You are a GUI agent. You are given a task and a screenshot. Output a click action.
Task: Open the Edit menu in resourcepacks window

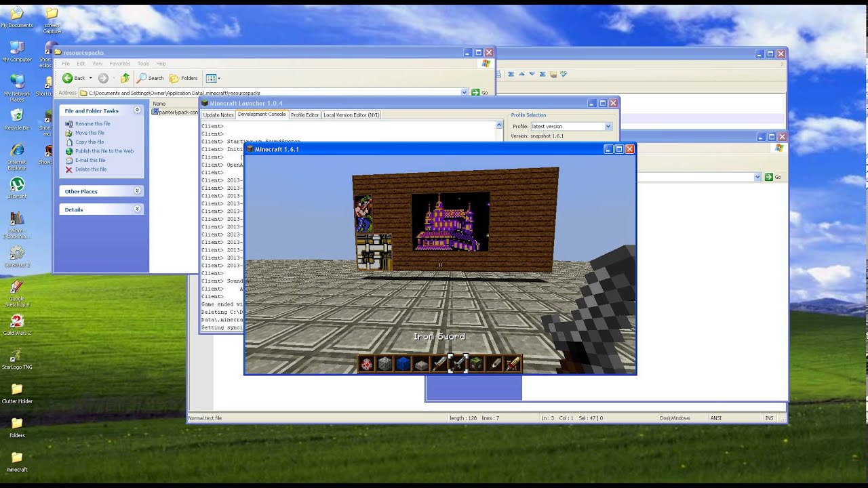pos(81,64)
